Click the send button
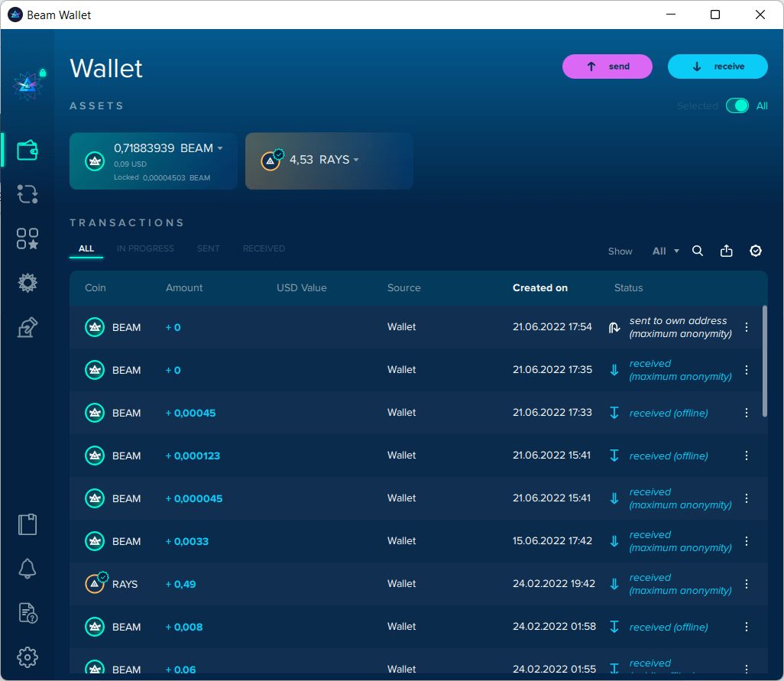784x681 pixels. 607,66
